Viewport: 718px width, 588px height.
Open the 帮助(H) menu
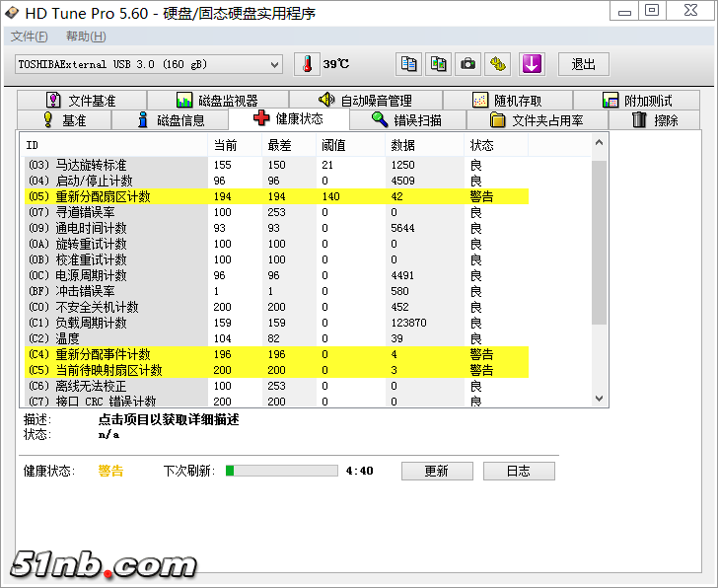[x=86, y=37]
